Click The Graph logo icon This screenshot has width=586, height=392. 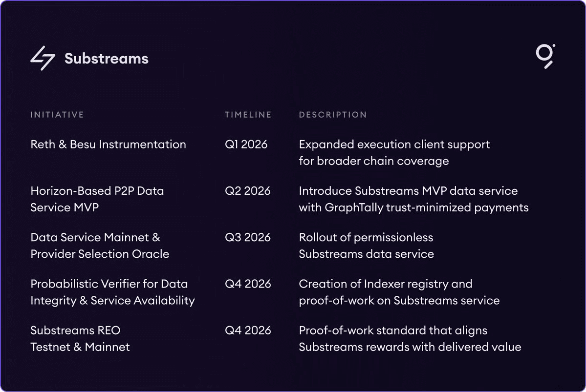coord(545,56)
